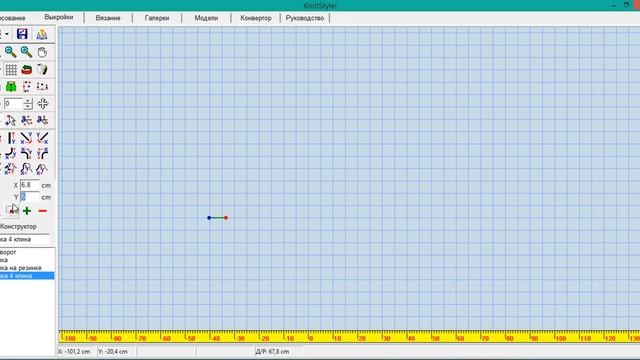Click the blue endpoint of the drawn line

tap(209, 218)
